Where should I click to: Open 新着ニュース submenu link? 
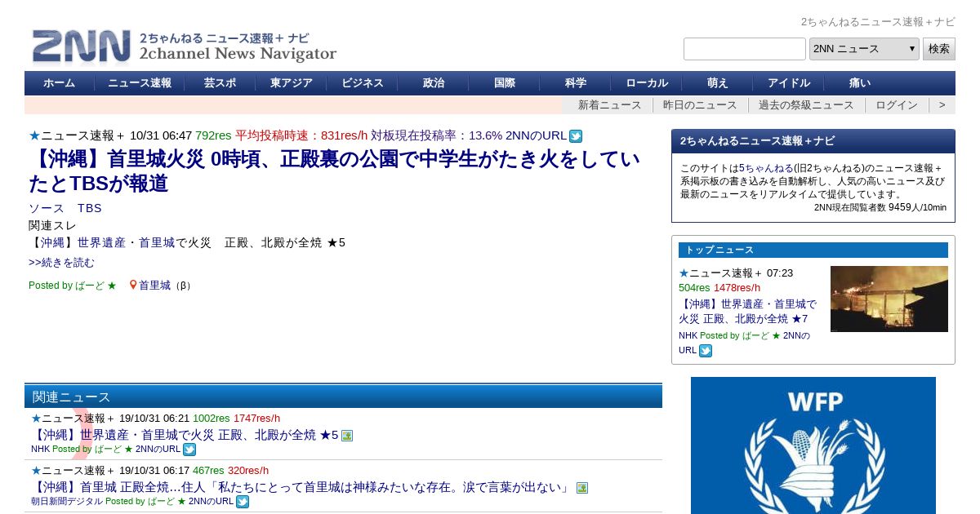point(610,105)
